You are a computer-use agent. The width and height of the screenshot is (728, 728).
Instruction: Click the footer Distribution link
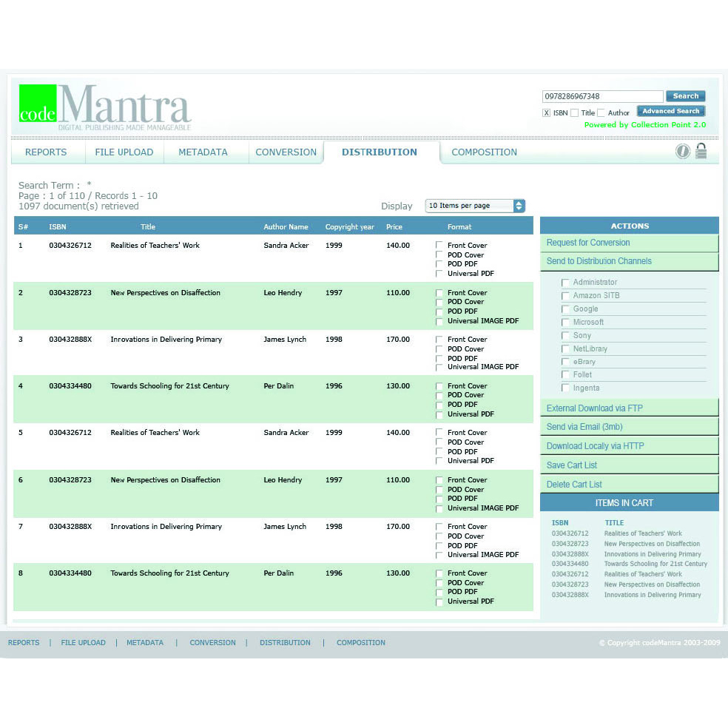tap(285, 643)
